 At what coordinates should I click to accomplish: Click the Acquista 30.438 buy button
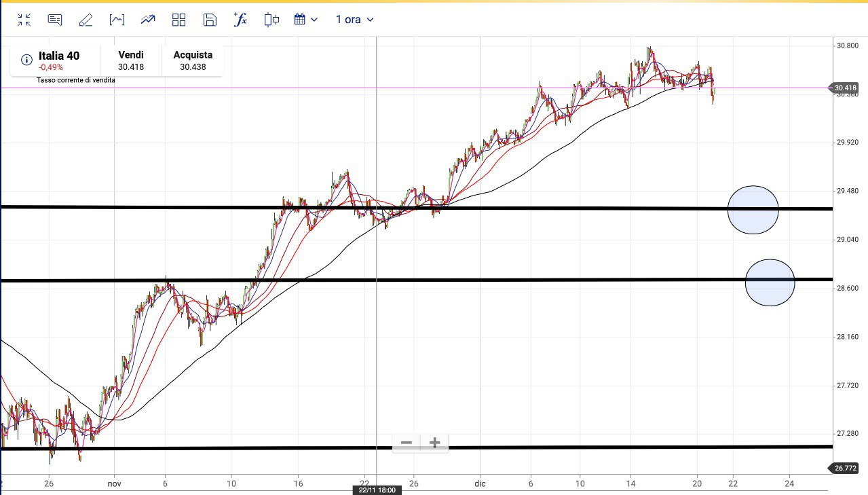pyautogui.click(x=193, y=60)
